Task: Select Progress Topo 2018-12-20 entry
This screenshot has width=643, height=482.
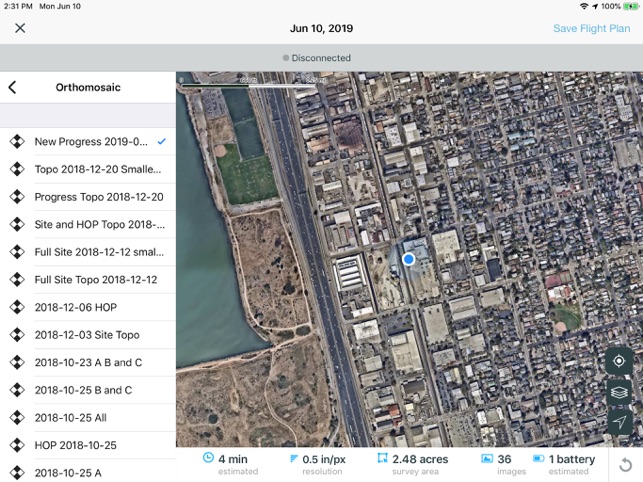Action: (x=88, y=197)
